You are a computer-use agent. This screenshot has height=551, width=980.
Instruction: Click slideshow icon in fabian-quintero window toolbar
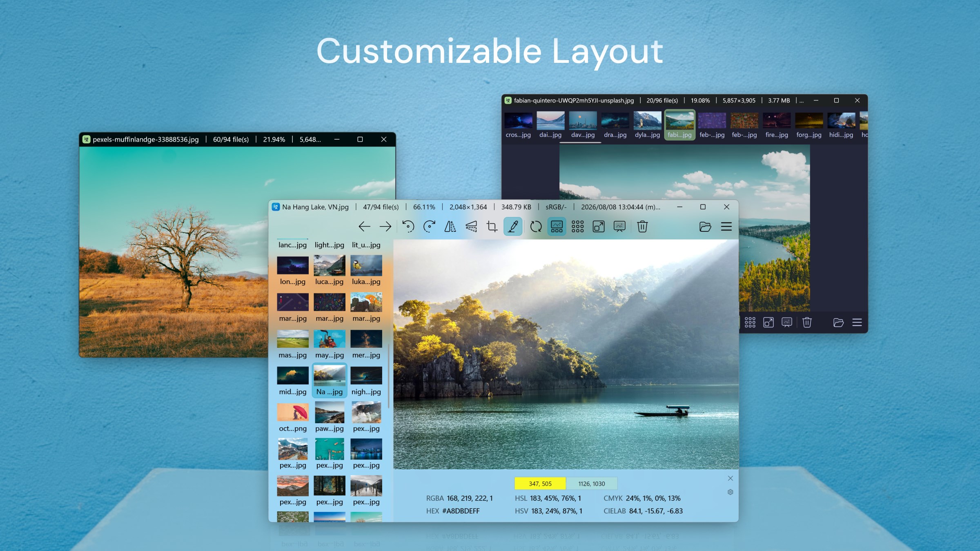click(x=787, y=322)
